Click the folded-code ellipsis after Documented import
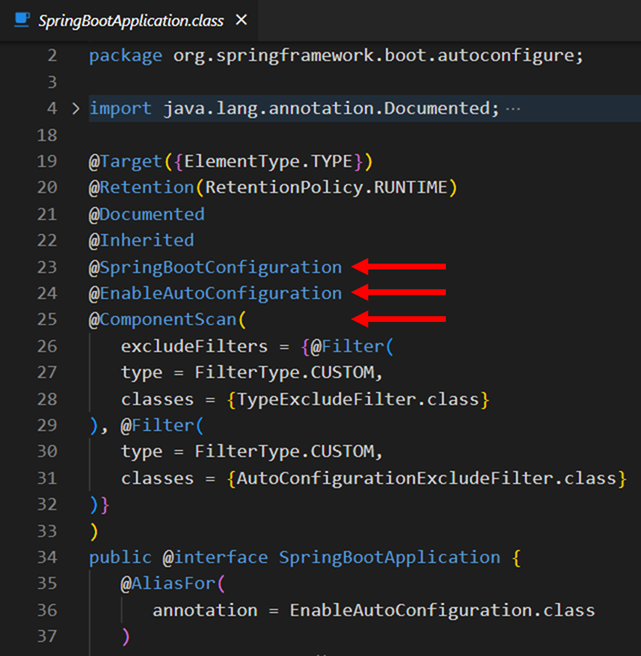This screenshot has width=641, height=656. pyautogui.click(x=513, y=109)
